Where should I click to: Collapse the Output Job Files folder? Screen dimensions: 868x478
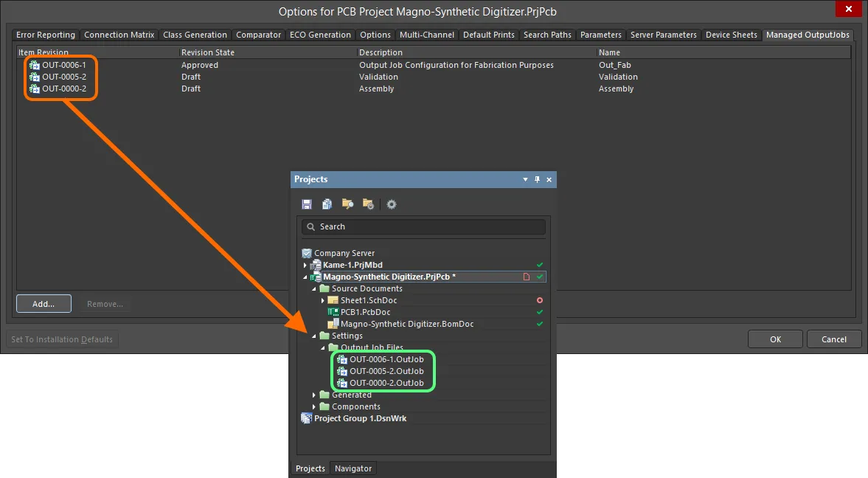[323, 348]
